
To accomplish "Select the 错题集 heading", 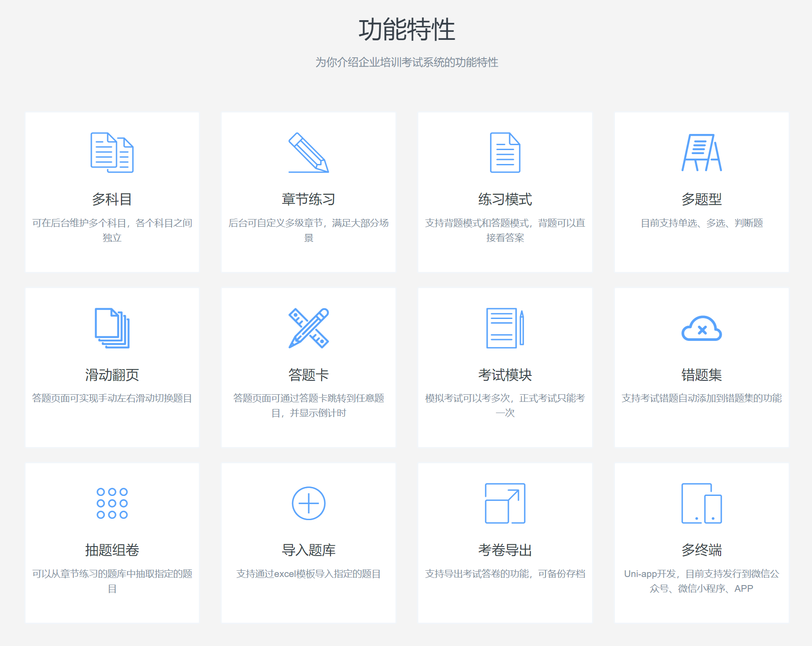I will (x=701, y=375).
